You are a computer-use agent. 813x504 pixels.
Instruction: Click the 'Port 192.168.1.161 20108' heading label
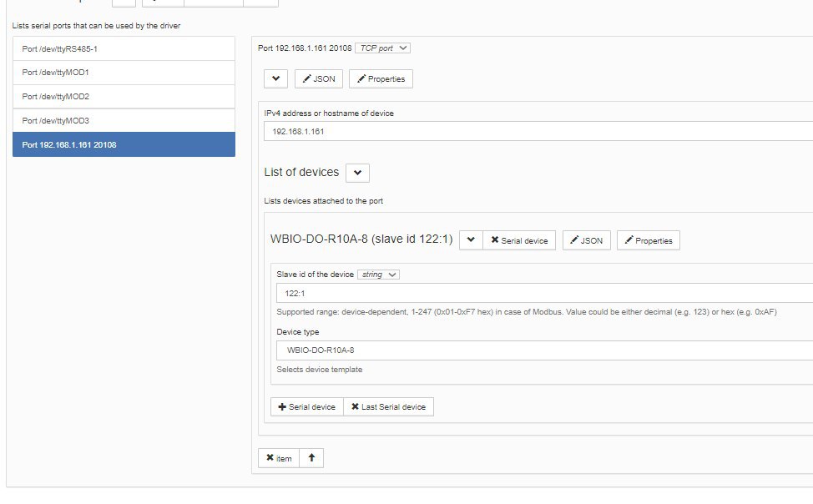[305, 48]
